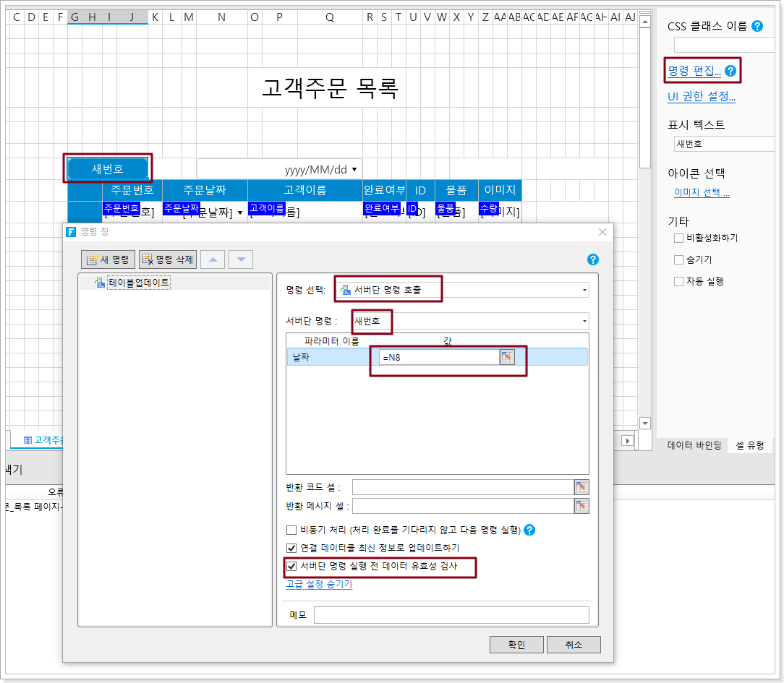Click the move command down arrow
This screenshot has height=683, width=784.
coord(241,259)
